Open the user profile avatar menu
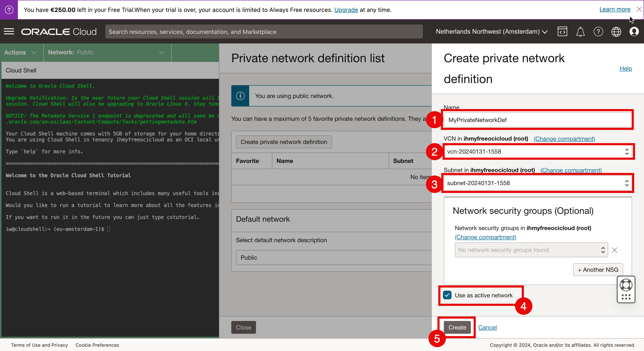 tap(634, 32)
